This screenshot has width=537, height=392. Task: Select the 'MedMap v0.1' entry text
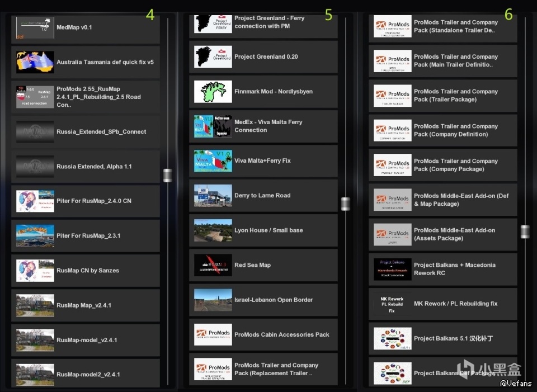coord(74,27)
